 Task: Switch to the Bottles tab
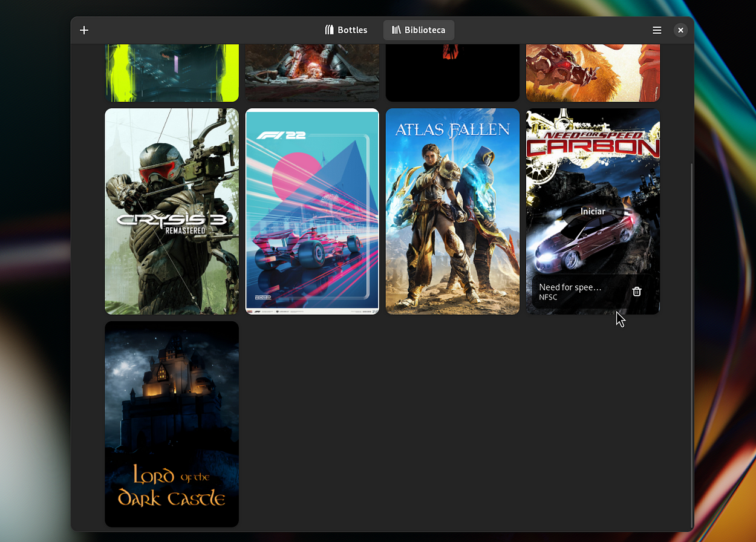point(346,29)
